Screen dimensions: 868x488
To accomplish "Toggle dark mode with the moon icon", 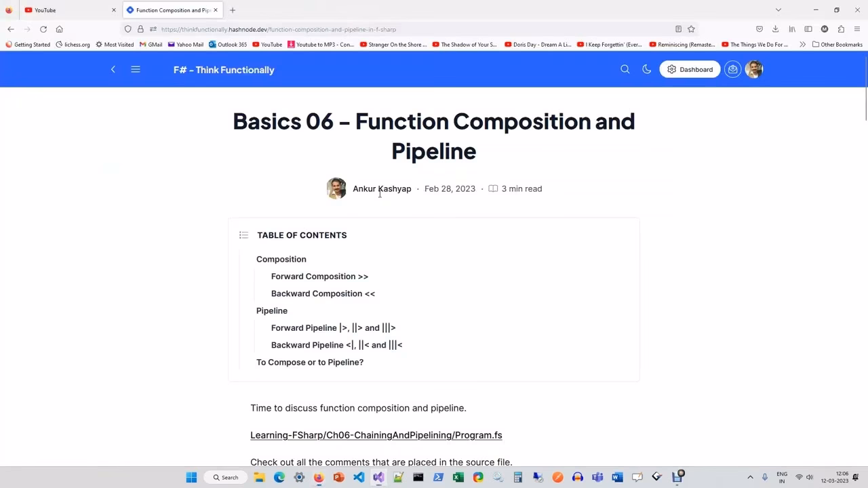I will point(646,68).
